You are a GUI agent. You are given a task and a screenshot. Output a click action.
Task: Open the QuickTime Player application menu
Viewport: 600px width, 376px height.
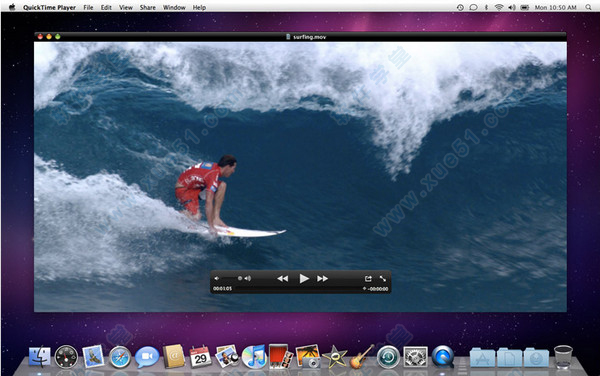point(49,7)
